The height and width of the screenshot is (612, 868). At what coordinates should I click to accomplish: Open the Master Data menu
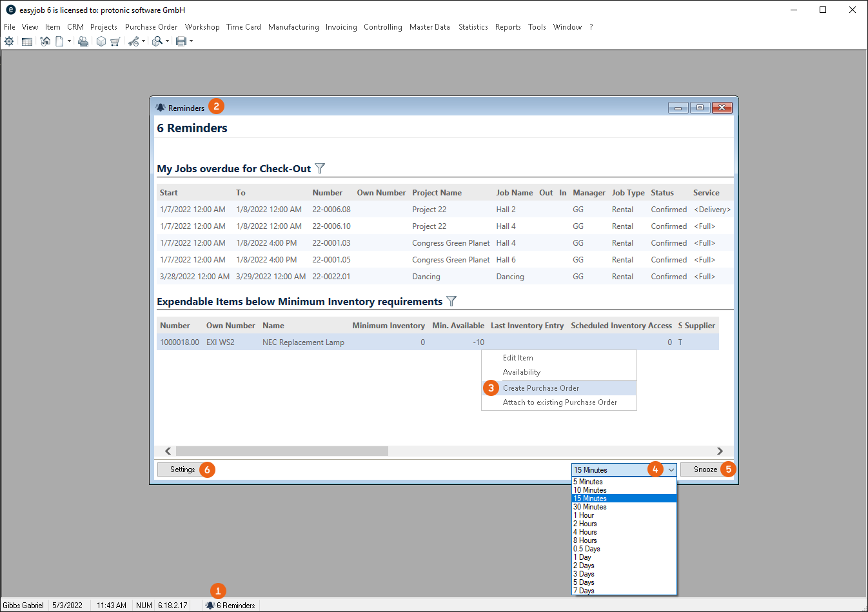pyautogui.click(x=429, y=27)
